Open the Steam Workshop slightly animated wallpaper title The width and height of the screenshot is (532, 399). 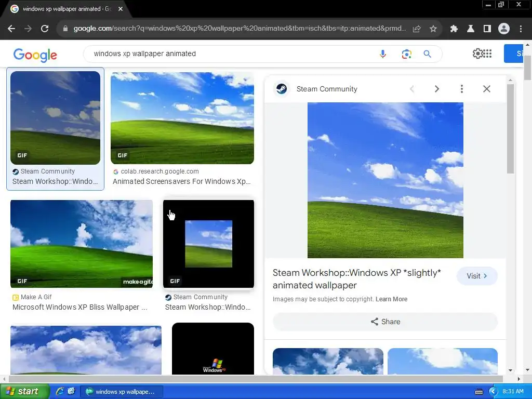(x=356, y=279)
